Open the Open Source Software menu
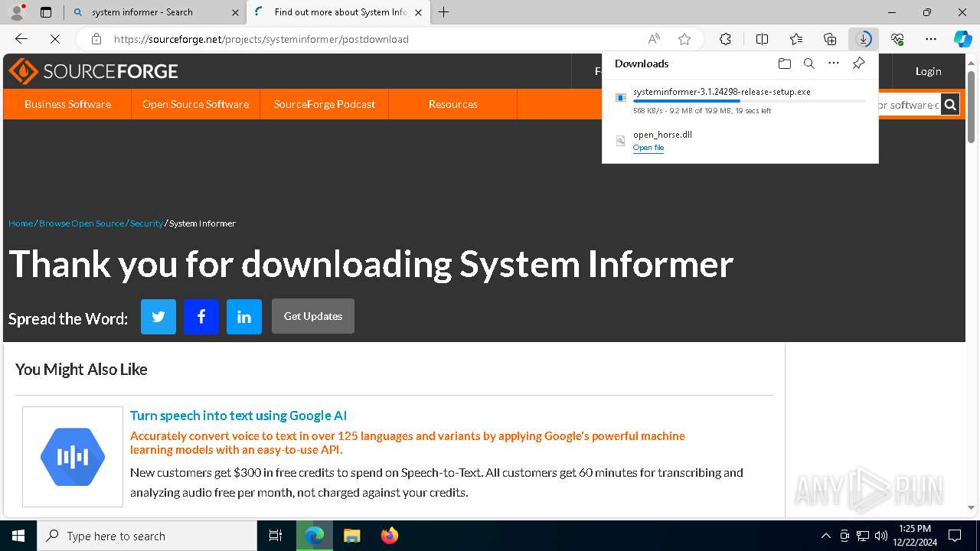 pyautogui.click(x=195, y=104)
